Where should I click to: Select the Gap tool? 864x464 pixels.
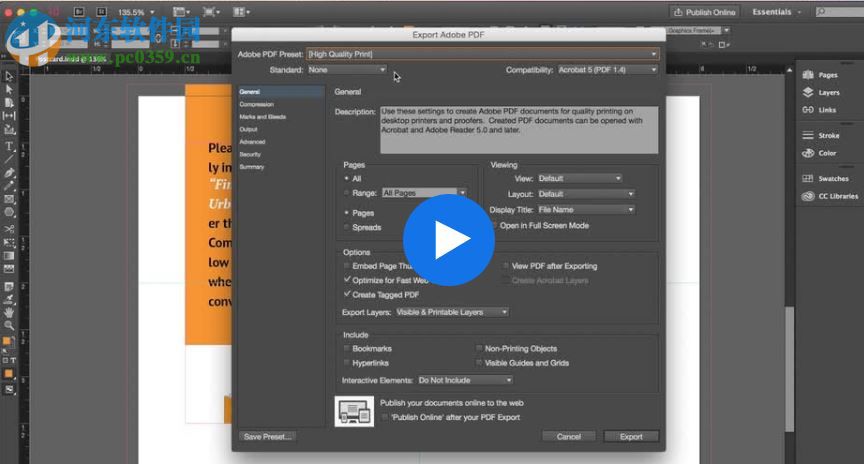pos(9,116)
